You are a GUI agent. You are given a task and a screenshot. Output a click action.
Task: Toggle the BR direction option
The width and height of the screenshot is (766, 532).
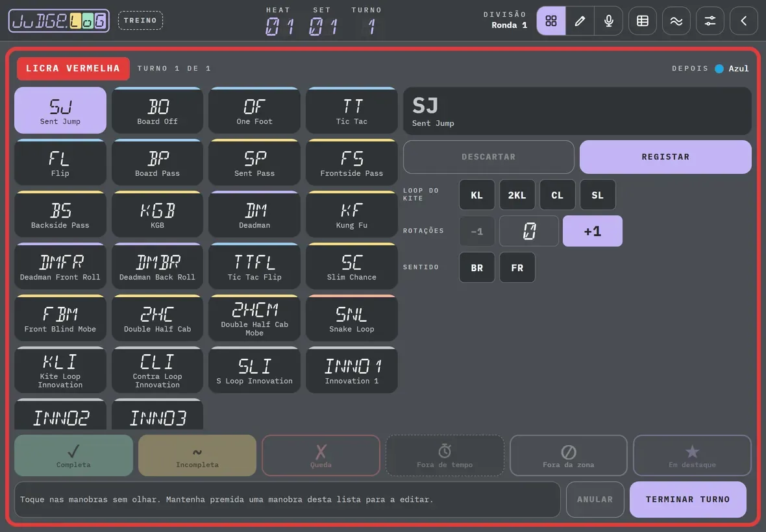coord(476,267)
